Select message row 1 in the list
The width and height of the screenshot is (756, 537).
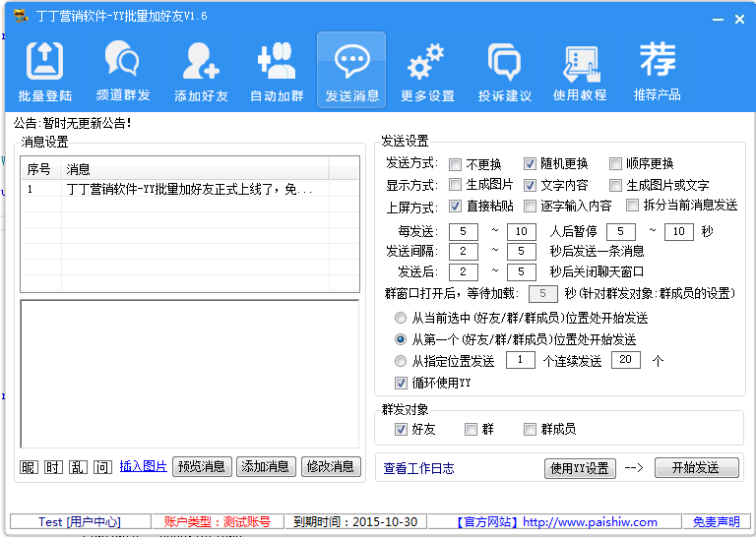click(x=189, y=189)
